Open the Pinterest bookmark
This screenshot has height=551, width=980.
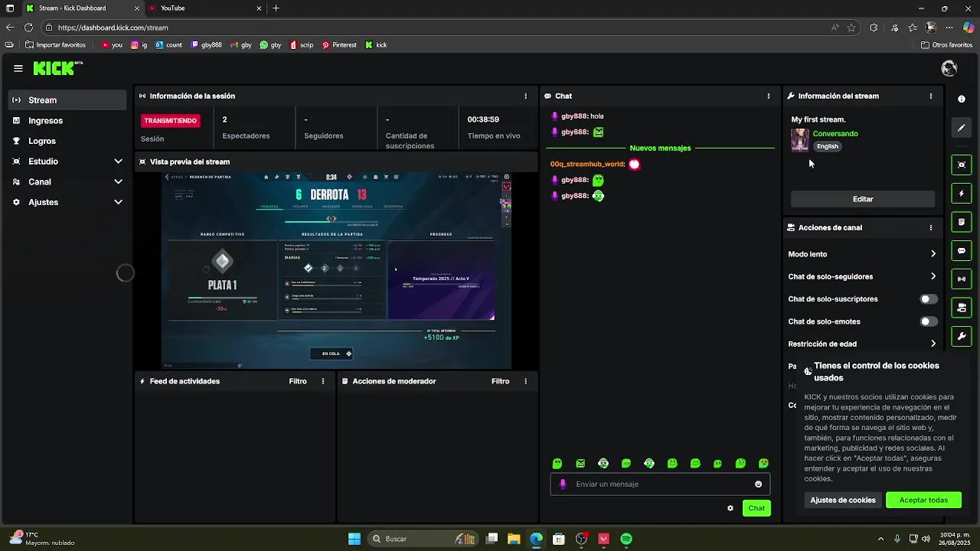tap(339, 45)
